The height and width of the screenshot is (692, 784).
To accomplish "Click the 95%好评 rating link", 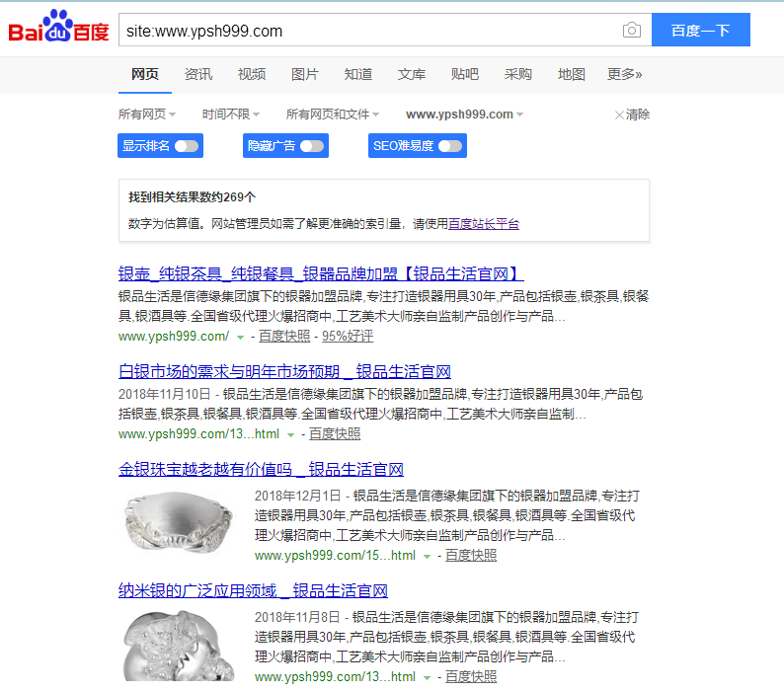I will [348, 337].
